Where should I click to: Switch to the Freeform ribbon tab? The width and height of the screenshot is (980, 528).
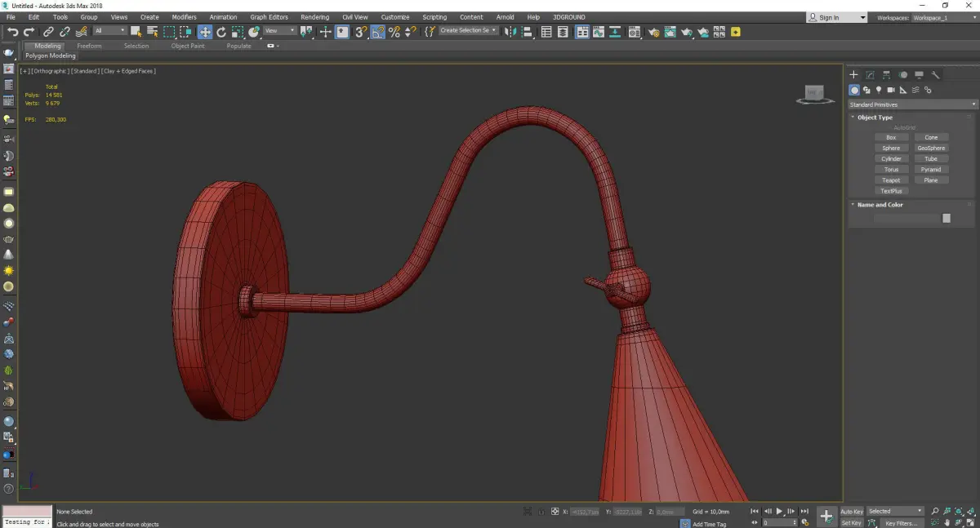coord(89,46)
